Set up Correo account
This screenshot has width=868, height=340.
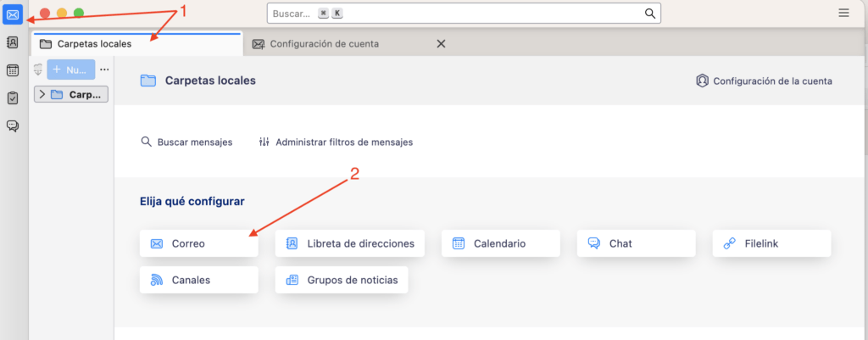(198, 243)
